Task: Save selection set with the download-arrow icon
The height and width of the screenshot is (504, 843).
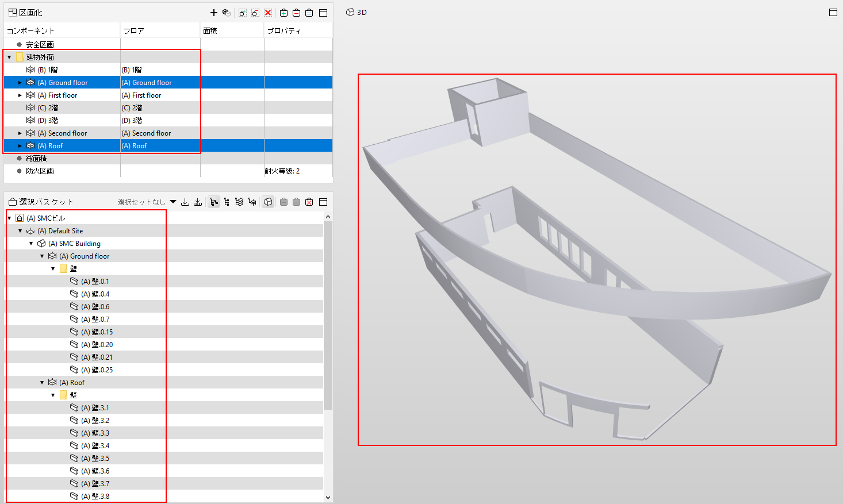Action: click(185, 202)
